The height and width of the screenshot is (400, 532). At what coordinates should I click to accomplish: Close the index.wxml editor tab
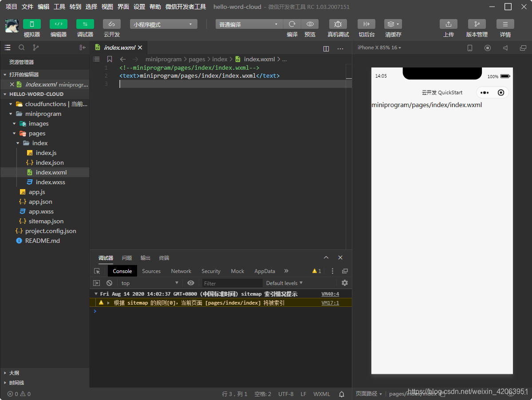click(x=140, y=48)
